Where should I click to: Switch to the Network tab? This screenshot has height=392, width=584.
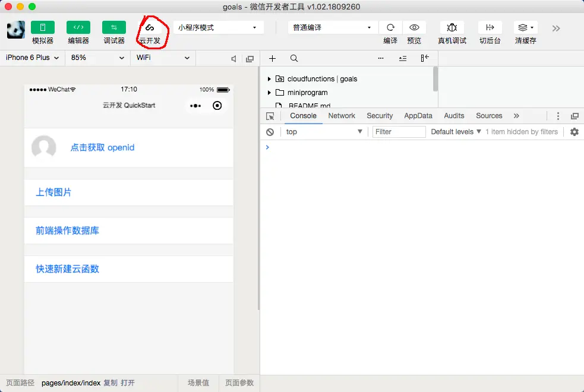[x=342, y=116]
